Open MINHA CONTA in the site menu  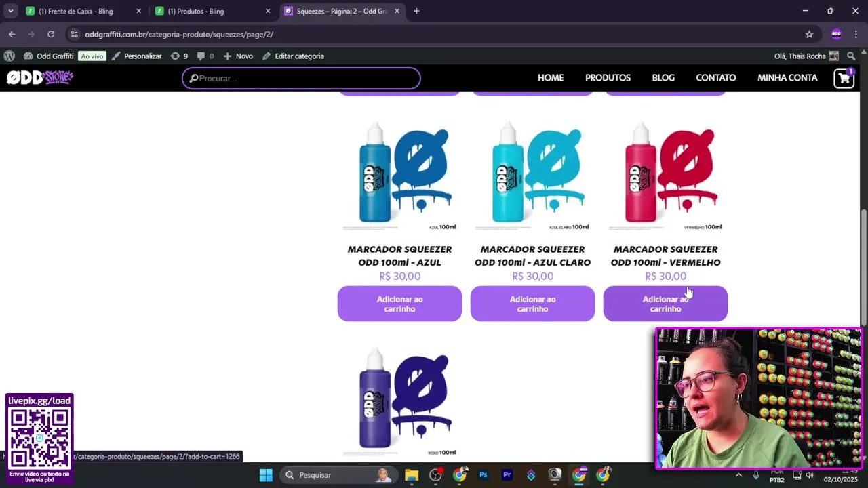click(x=787, y=78)
